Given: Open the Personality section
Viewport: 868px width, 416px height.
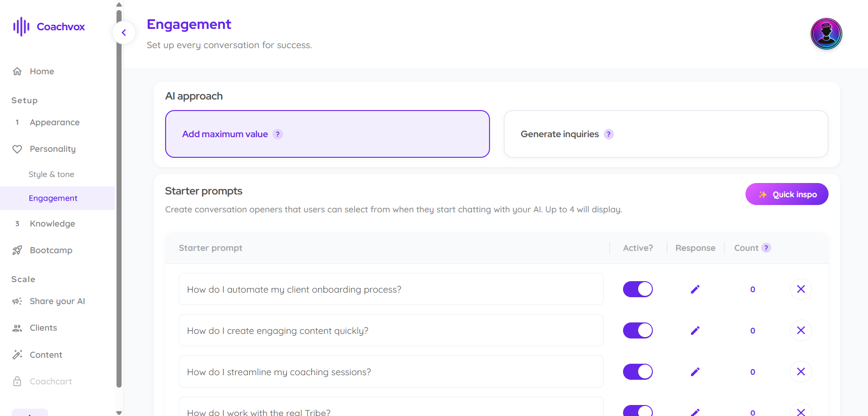Looking at the screenshot, I should [53, 149].
